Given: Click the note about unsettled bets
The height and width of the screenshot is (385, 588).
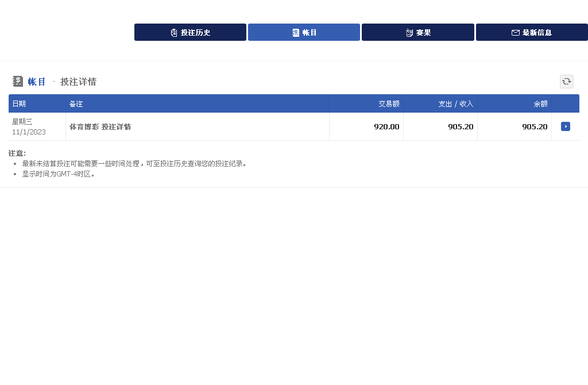Looking at the screenshot, I should click(134, 164).
